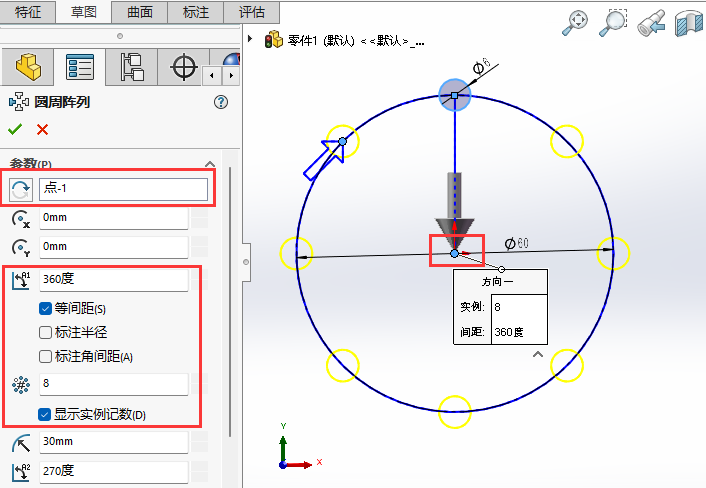This screenshot has height=488, width=706.
Task: Confirm the circular pattern with the green check
Action: click(x=15, y=130)
